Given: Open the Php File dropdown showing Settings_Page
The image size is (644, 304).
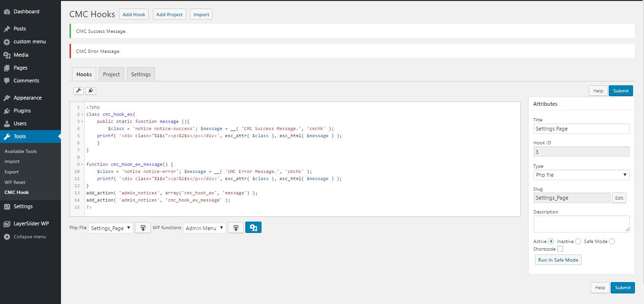Looking at the screenshot, I should click(111, 228).
